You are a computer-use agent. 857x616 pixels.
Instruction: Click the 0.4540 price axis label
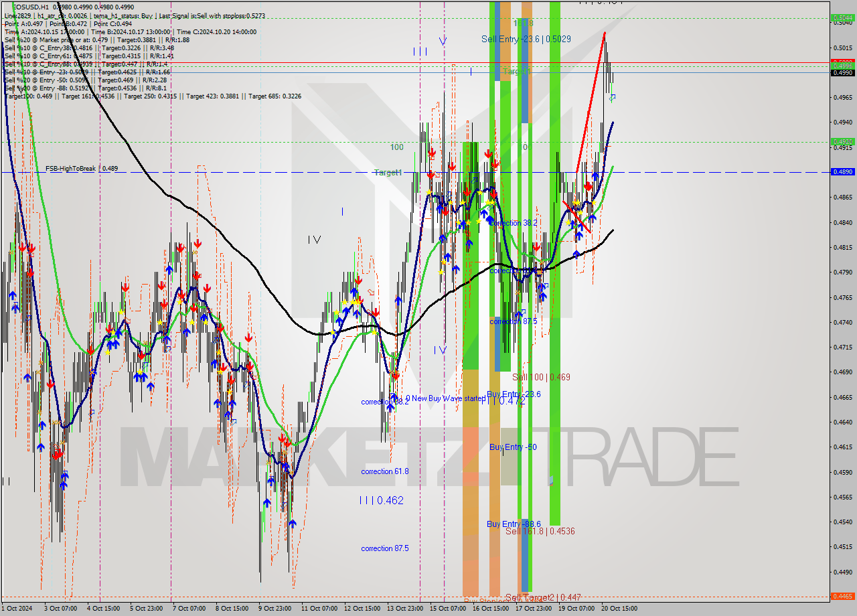point(843,522)
